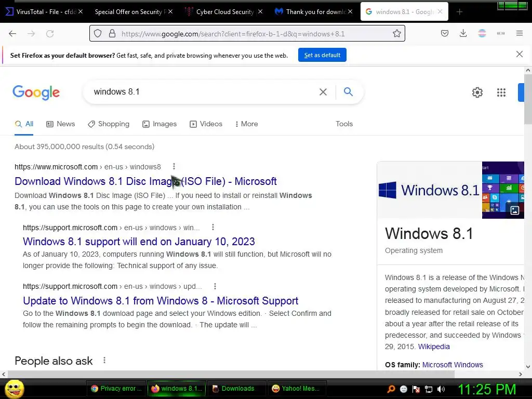Open People also ask options menu
Viewport: 532px width, 399px height.
[104, 361]
